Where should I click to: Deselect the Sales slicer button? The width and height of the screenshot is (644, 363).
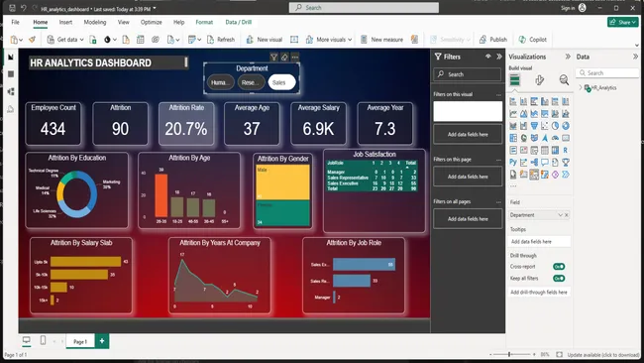click(281, 82)
